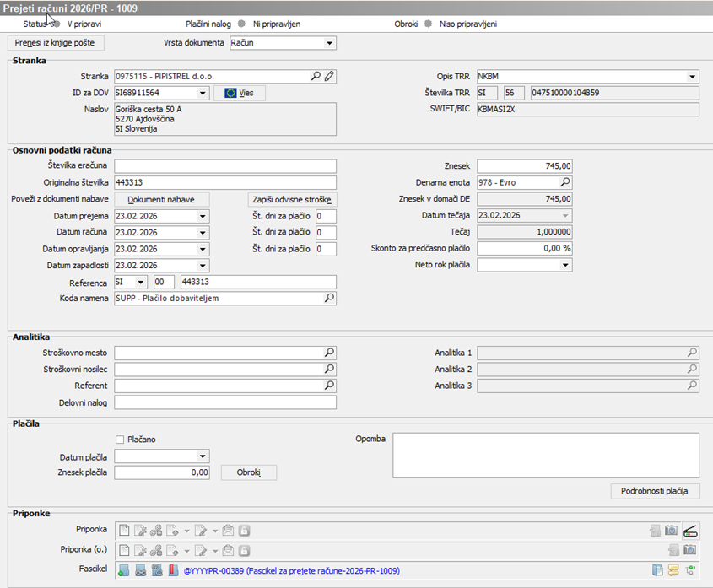
Task: Click into the Opomba text box
Action: coord(545,455)
